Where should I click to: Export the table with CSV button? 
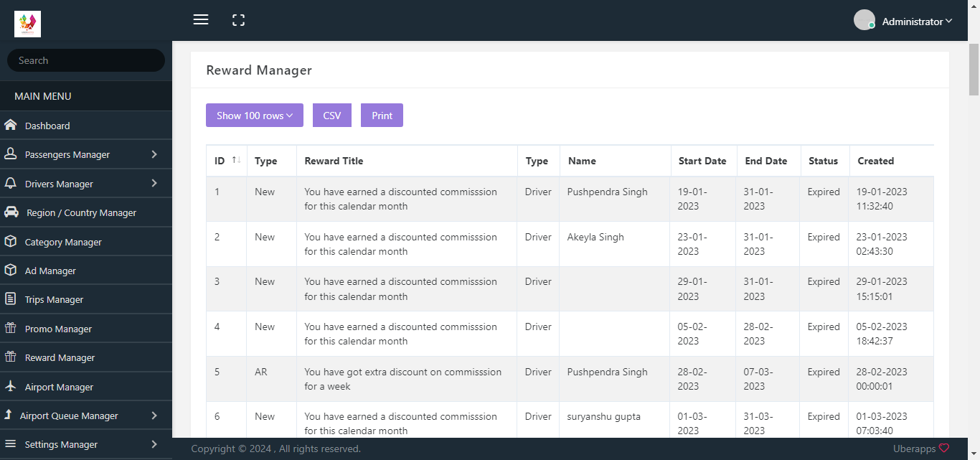(x=332, y=116)
